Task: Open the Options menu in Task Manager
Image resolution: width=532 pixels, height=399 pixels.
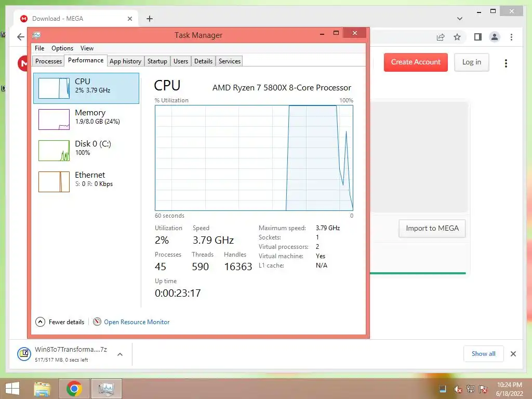Action: pos(62,48)
